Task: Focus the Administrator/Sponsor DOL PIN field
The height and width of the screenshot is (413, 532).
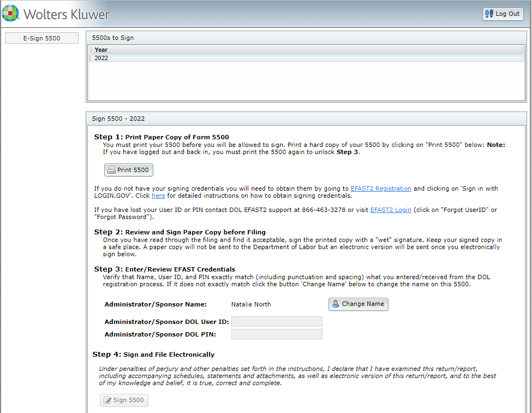Action: tap(277, 334)
